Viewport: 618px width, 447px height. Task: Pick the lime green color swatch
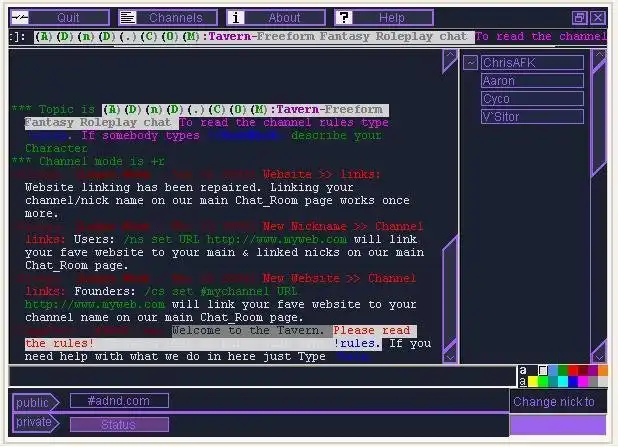click(x=543, y=381)
